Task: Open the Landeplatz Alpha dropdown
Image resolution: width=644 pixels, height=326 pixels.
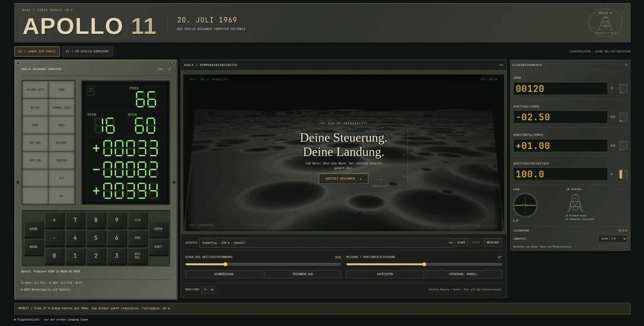Action: (x=613, y=239)
